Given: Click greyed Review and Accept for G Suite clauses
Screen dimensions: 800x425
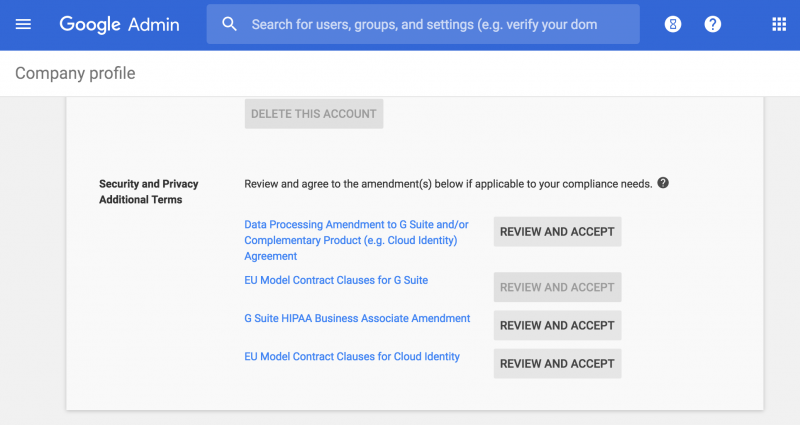Looking at the screenshot, I should pyautogui.click(x=557, y=287).
